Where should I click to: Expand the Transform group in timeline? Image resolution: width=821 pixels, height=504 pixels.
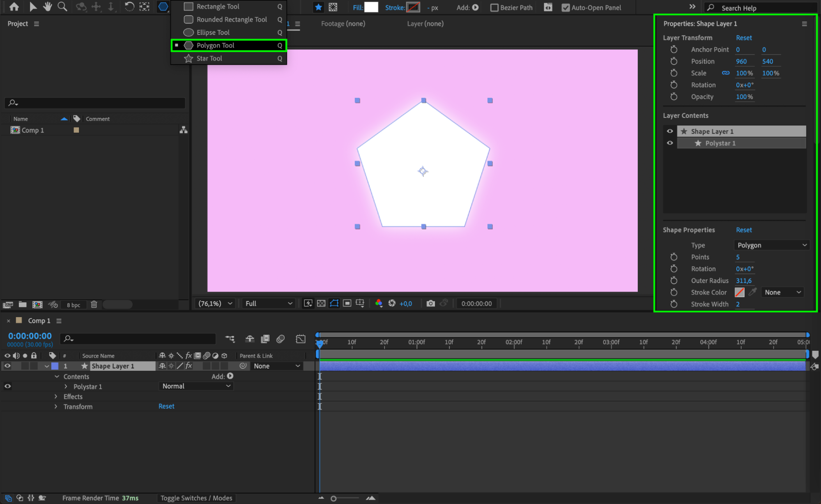56,407
